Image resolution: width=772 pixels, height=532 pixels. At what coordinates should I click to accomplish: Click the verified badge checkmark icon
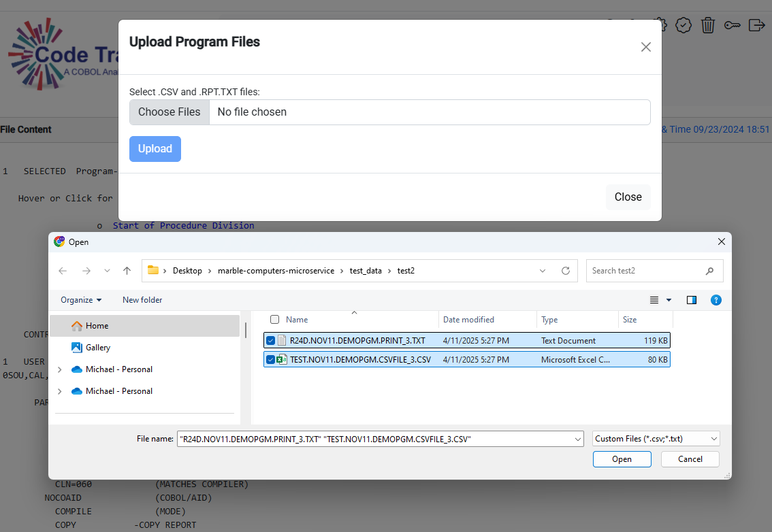(683, 25)
